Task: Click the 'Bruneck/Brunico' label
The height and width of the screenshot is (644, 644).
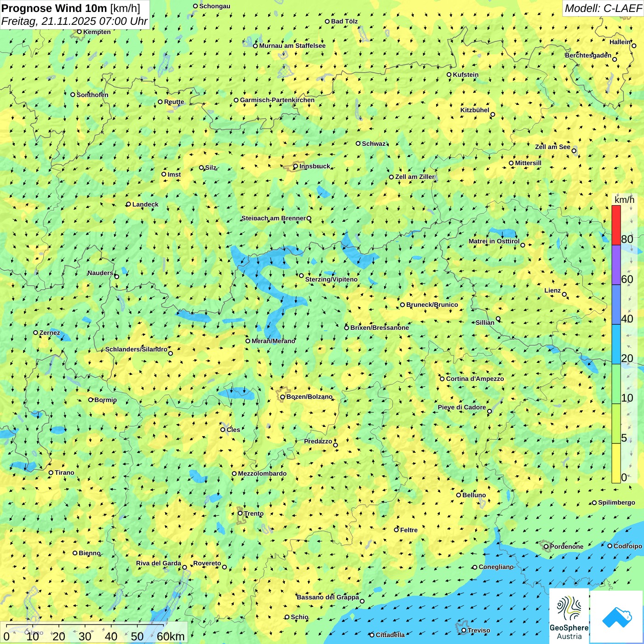Action: pos(432,305)
